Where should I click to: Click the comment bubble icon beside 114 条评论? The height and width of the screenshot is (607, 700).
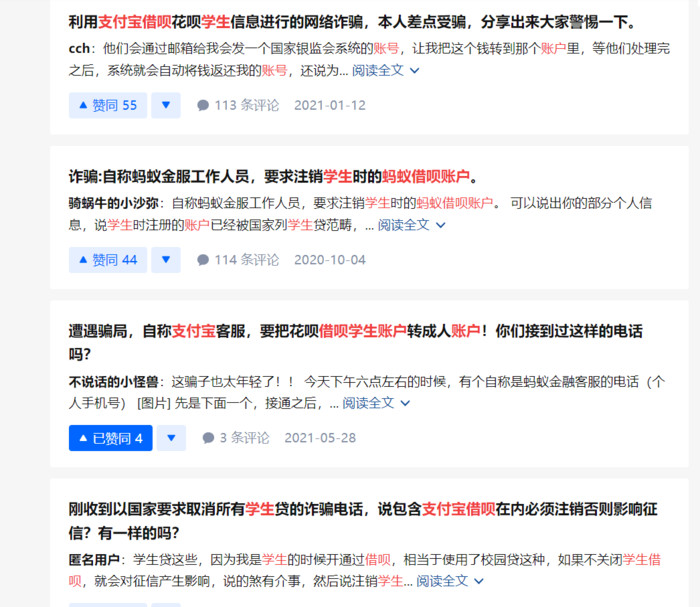tap(203, 260)
